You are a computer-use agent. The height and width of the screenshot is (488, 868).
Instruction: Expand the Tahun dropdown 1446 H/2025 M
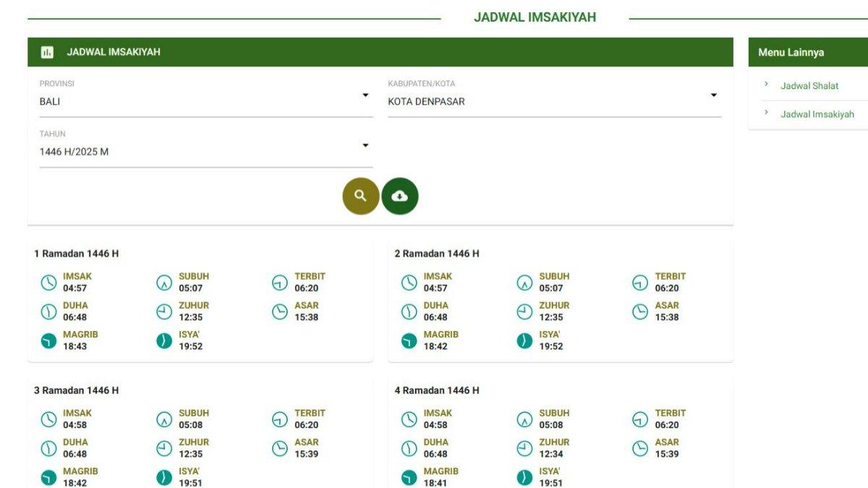point(205,152)
